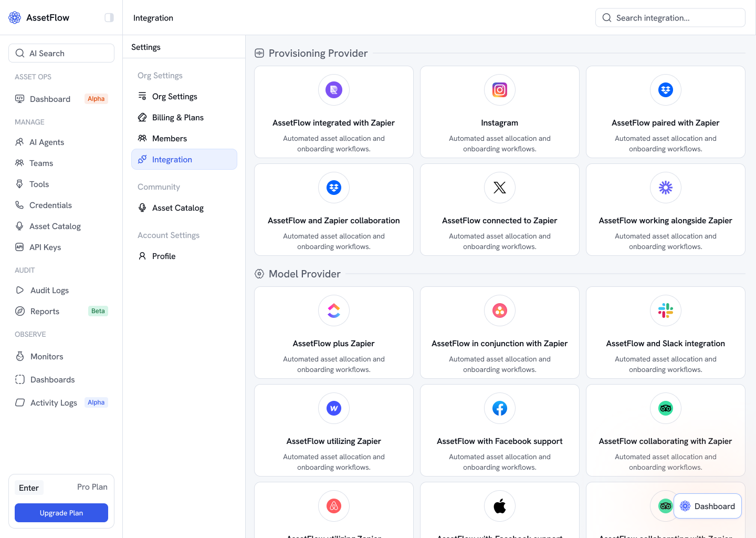This screenshot has height=538, width=756.
Task: Click the Monitors icon
Action: coord(20,356)
